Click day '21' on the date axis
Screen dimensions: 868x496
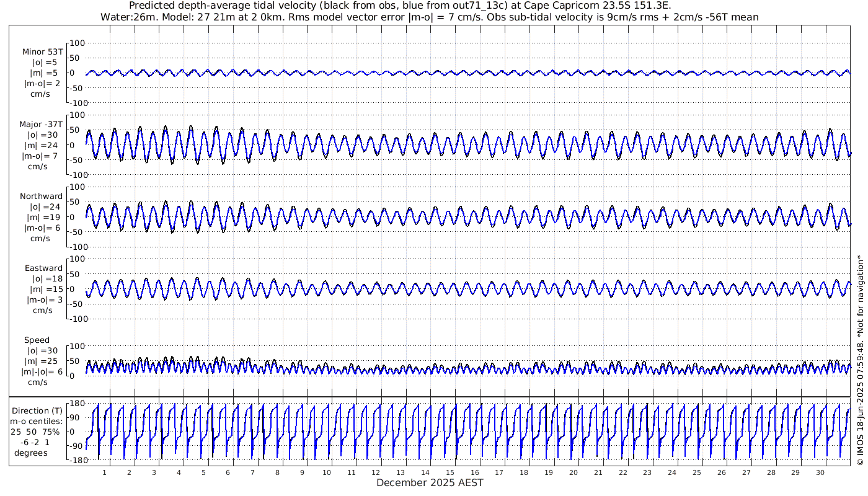(x=598, y=472)
